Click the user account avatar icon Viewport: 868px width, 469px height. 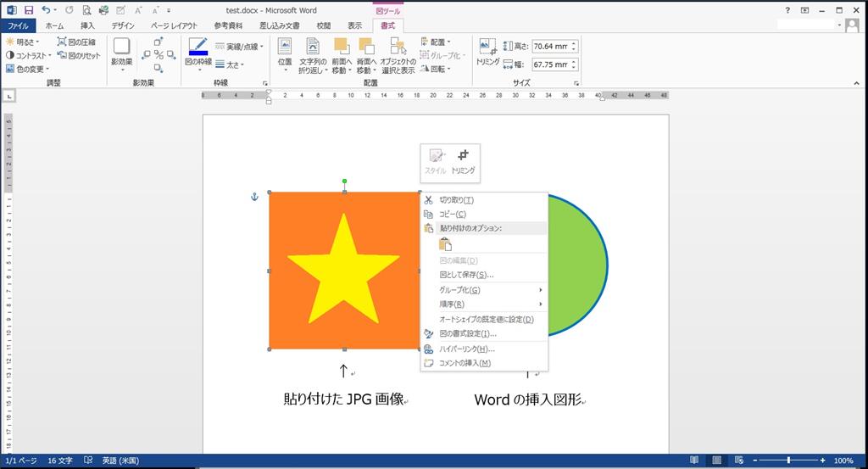(852, 25)
